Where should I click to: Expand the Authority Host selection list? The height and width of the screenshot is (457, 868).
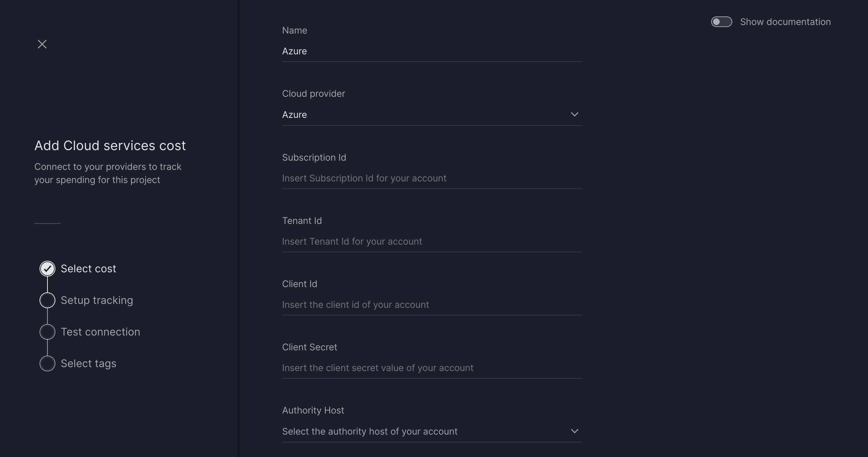pos(431,431)
